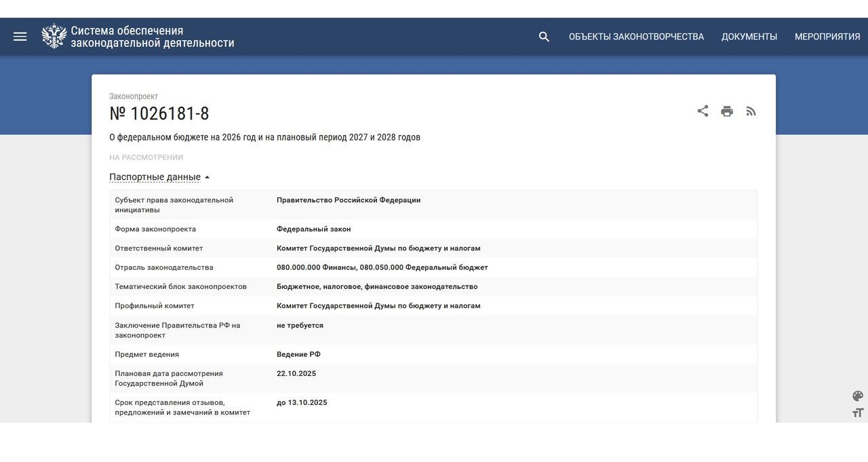Share this bill via share icon
Image resolution: width=868 pixels, height=462 pixels.
pos(703,111)
